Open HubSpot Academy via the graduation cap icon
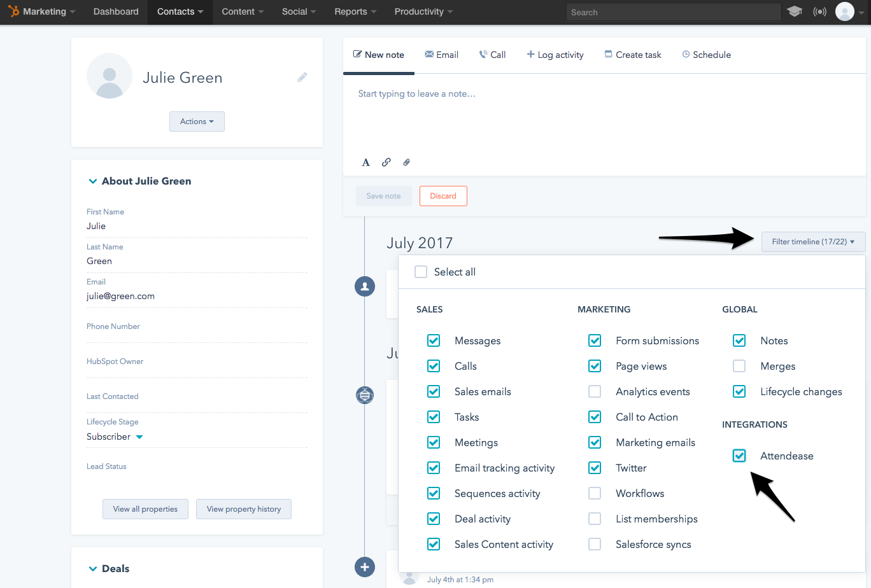The width and height of the screenshot is (871, 588). [794, 11]
